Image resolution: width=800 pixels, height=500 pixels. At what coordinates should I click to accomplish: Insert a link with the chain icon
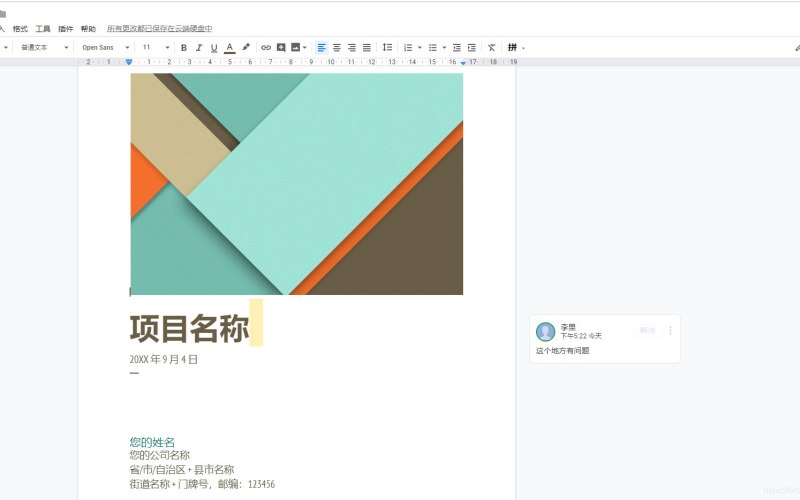click(x=266, y=47)
